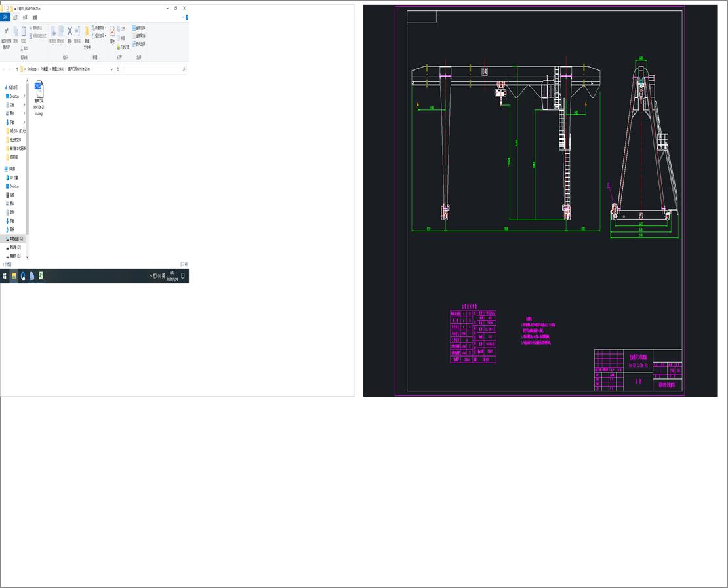Click the navigation pane scrollbar
This screenshot has width=728, height=588.
point(28,158)
